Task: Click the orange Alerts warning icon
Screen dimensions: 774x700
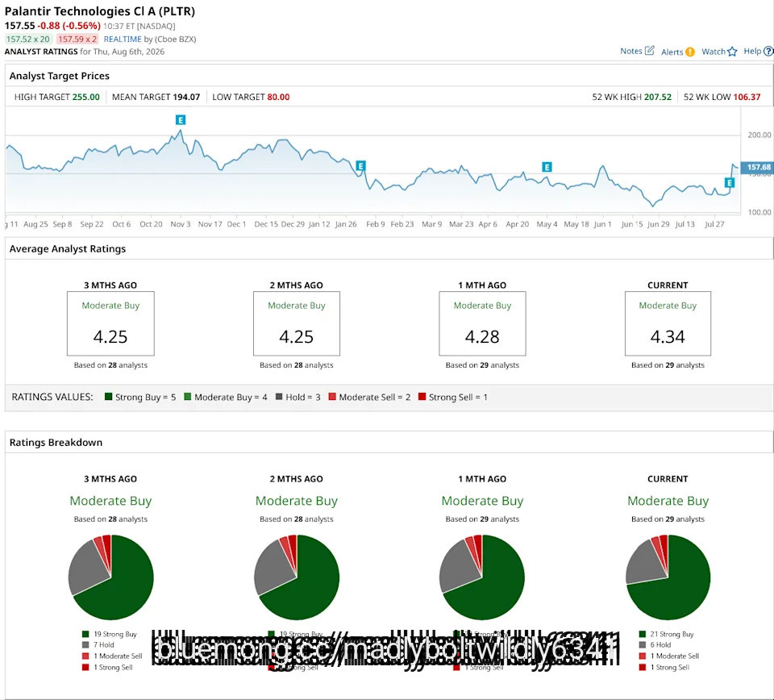Action: click(x=690, y=52)
